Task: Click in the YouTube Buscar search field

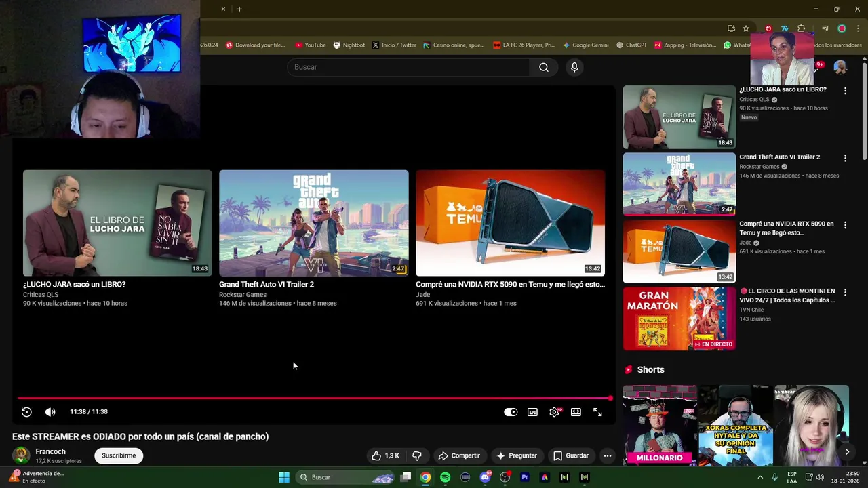Action: [409, 67]
